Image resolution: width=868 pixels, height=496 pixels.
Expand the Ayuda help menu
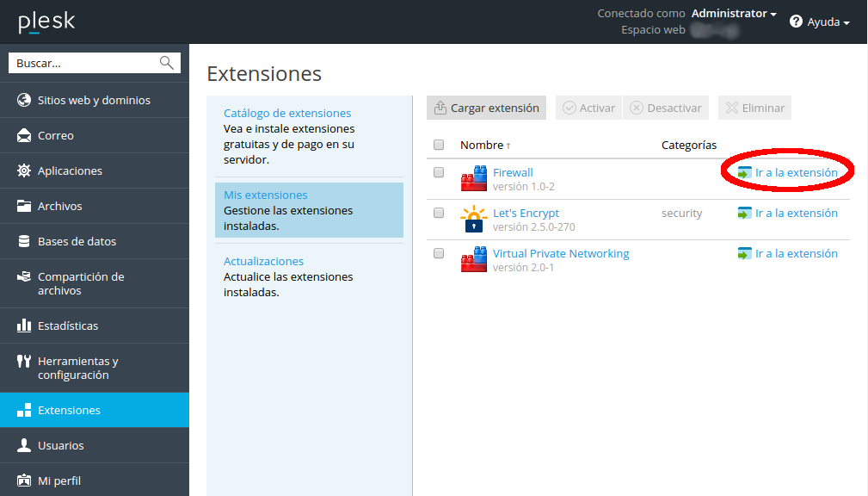click(820, 22)
